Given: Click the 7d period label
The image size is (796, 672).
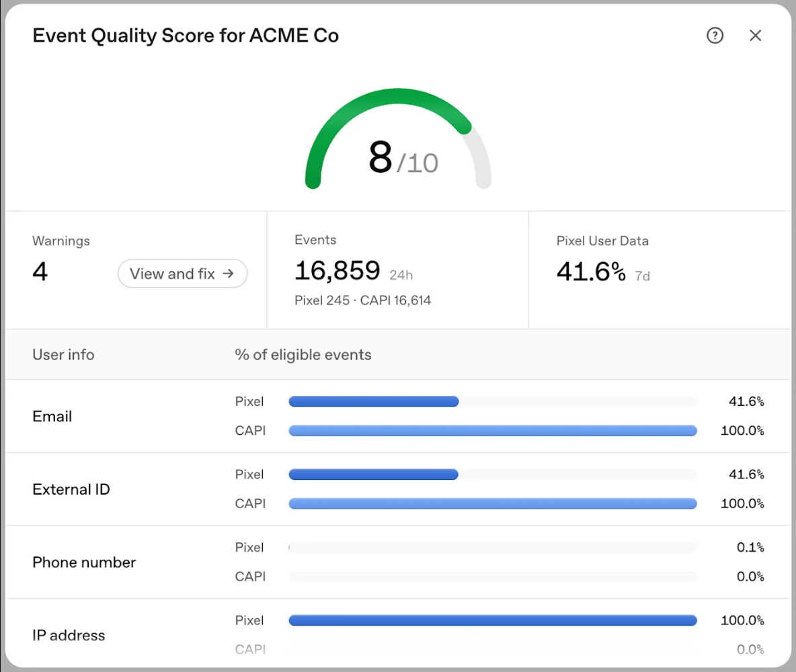Looking at the screenshot, I should [642, 276].
